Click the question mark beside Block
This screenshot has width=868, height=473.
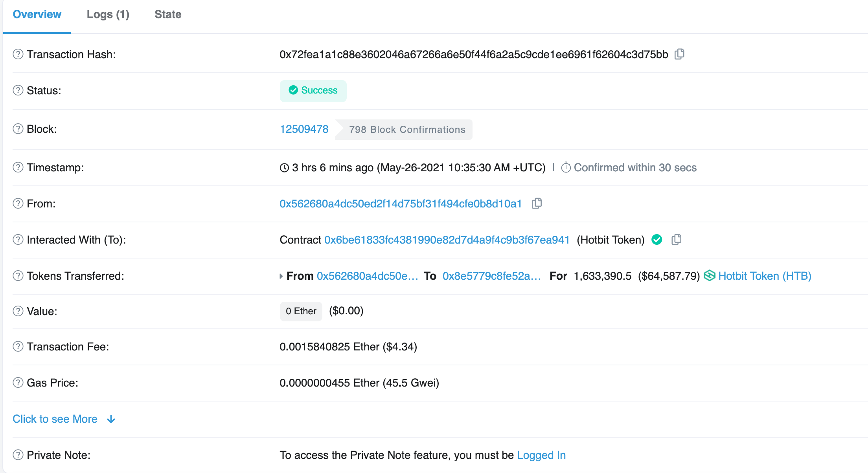click(x=18, y=129)
